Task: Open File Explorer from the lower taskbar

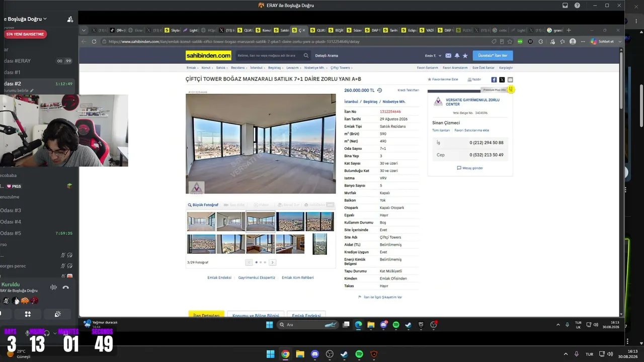Action: [x=300, y=354]
